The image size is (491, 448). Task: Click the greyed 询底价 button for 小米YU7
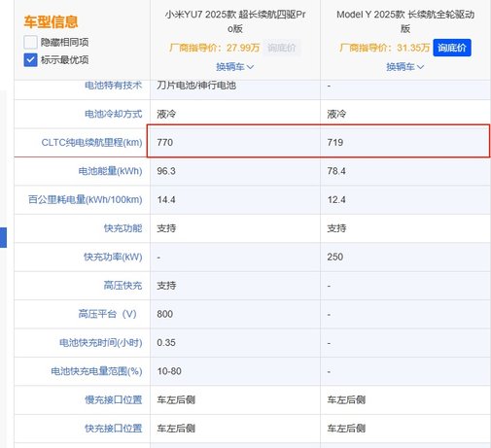point(282,48)
